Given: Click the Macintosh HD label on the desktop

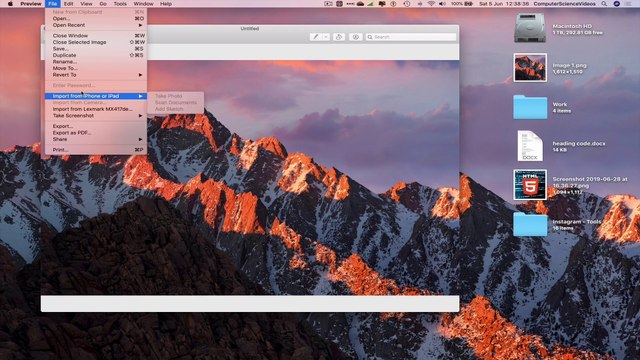Looking at the screenshot, I should coord(572,26).
